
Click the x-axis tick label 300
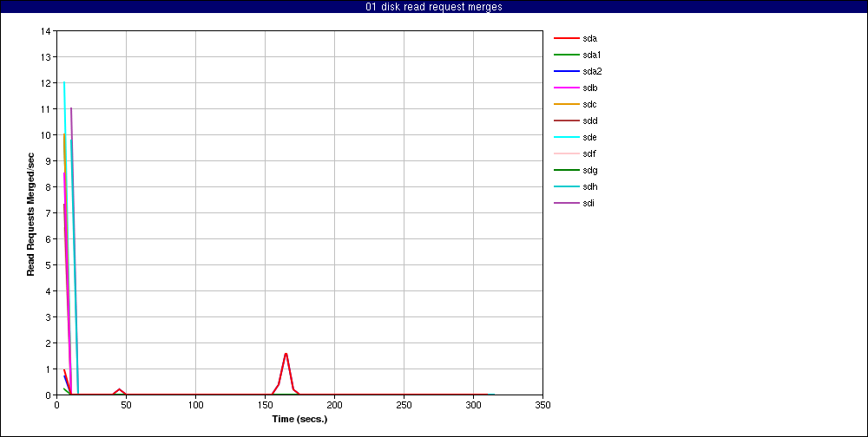[x=473, y=404]
